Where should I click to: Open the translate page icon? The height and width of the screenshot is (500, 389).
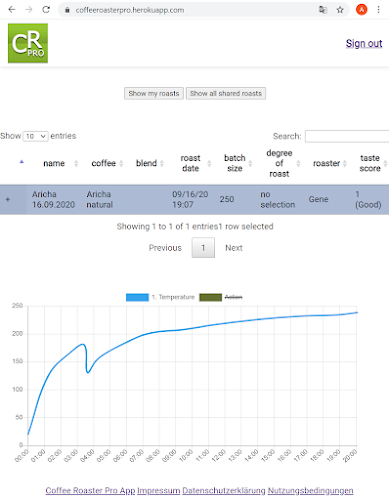(x=323, y=10)
